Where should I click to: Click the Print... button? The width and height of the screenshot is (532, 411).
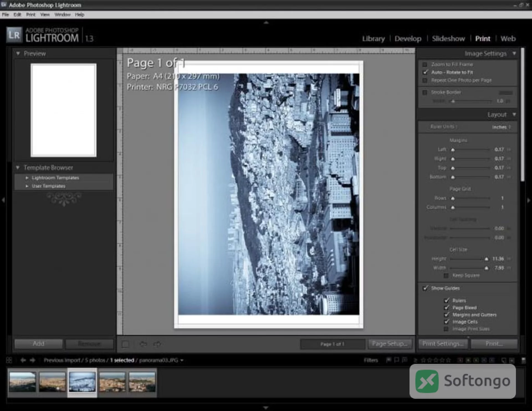(494, 344)
